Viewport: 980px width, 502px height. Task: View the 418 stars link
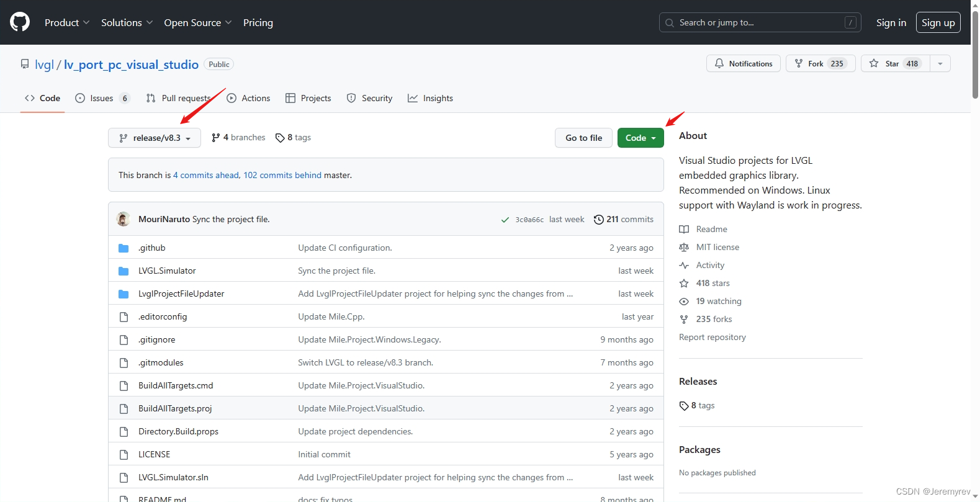click(x=704, y=283)
